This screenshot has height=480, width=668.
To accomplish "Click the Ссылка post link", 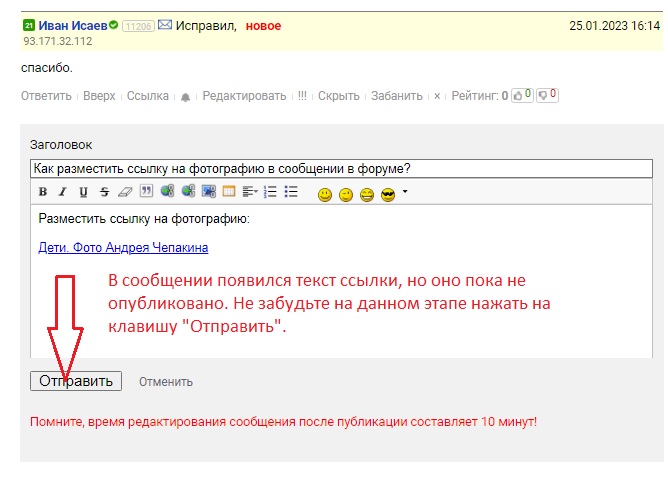I will pyautogui.click(x=148, y=96).
